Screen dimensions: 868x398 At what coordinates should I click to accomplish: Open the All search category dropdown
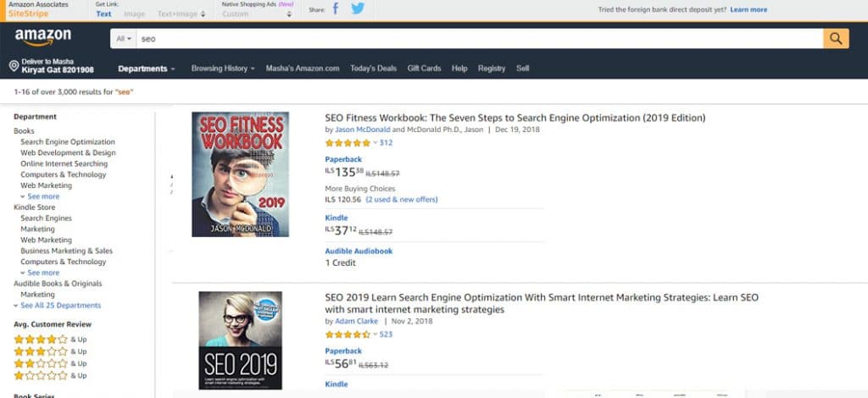click(x=123, y=39)
